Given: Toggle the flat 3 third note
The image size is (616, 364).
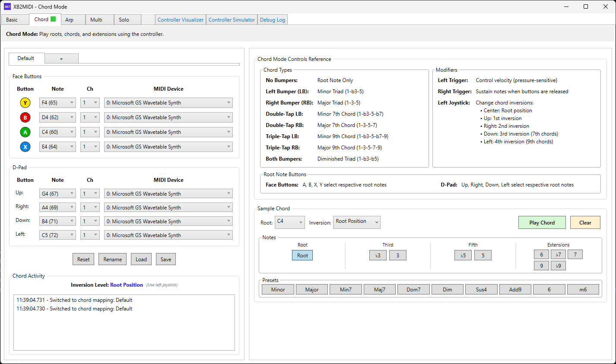Looking at the screenshot, I should click(x=378, y=256).
